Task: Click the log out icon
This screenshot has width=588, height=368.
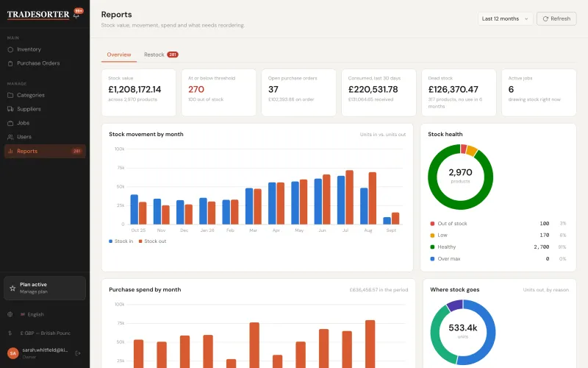Action: pos(78,353)
